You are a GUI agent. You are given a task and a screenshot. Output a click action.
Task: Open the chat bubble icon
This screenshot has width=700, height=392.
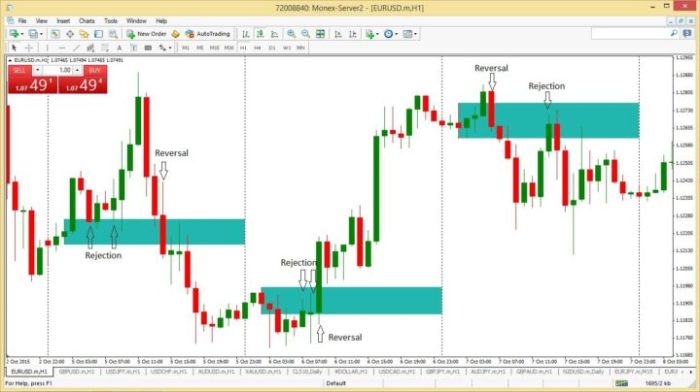(x=688, y=33)
